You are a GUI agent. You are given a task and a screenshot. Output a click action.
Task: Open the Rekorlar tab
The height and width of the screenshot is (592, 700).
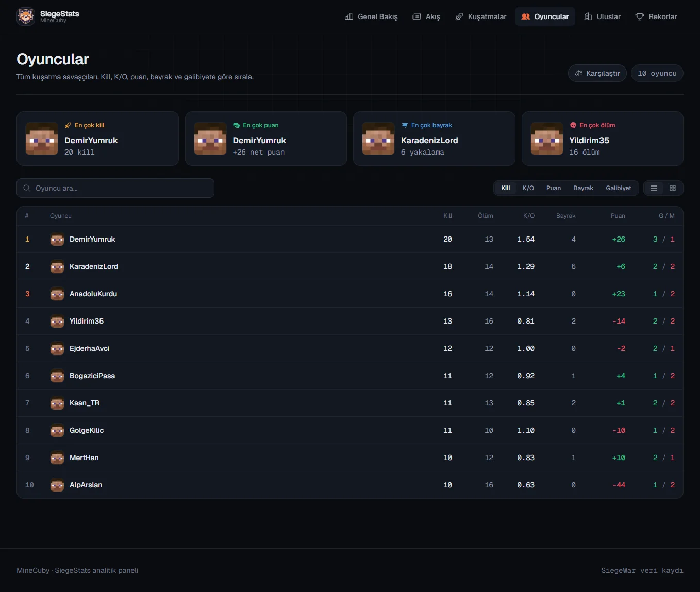[x=656, y=16]
